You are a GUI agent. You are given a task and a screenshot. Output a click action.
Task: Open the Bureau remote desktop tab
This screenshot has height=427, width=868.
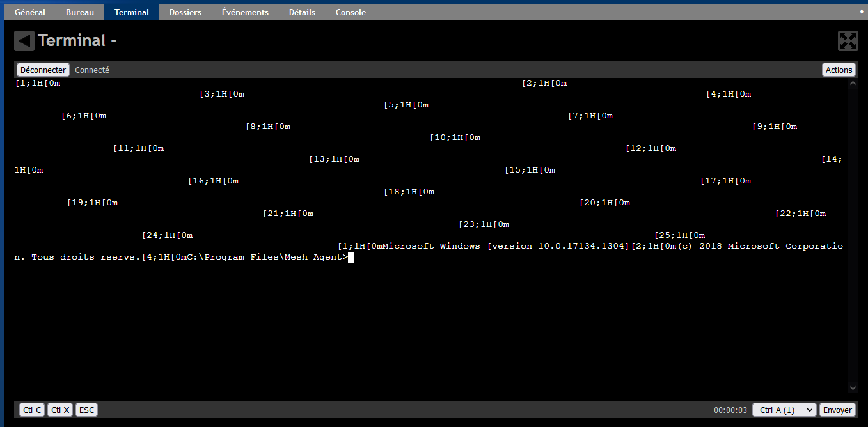pyautogui.click(x=79, y=12)
